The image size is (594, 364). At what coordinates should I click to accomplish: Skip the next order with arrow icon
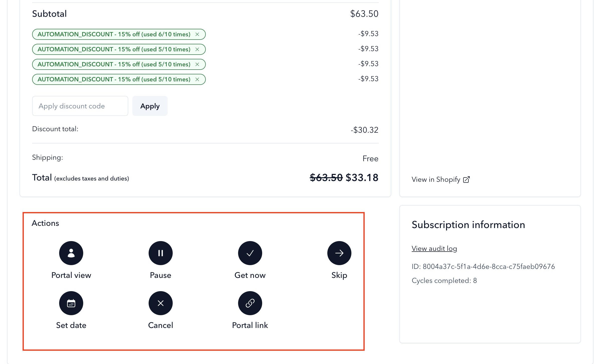(x=339, y=253)
